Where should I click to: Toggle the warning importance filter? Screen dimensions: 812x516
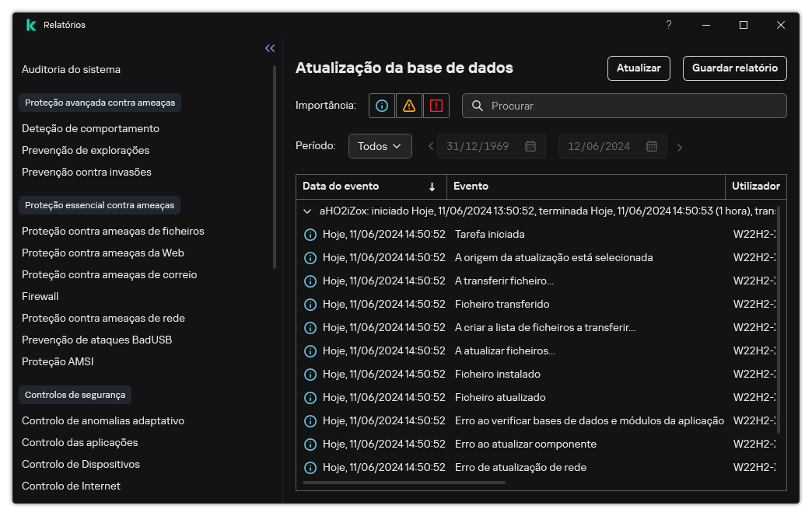pyautogui.click(x=408, y=106)
